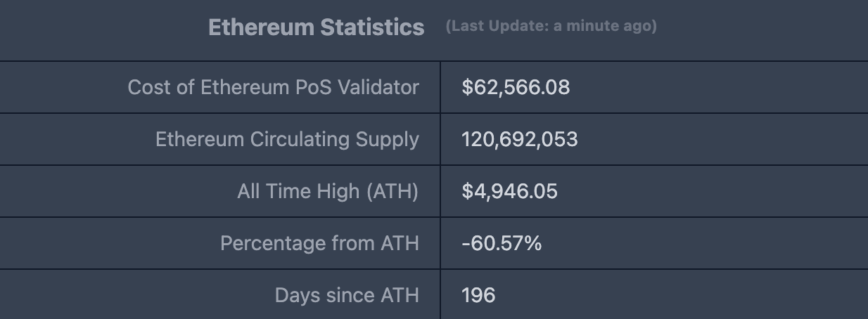Click the 196 days value

click(478, 295)
